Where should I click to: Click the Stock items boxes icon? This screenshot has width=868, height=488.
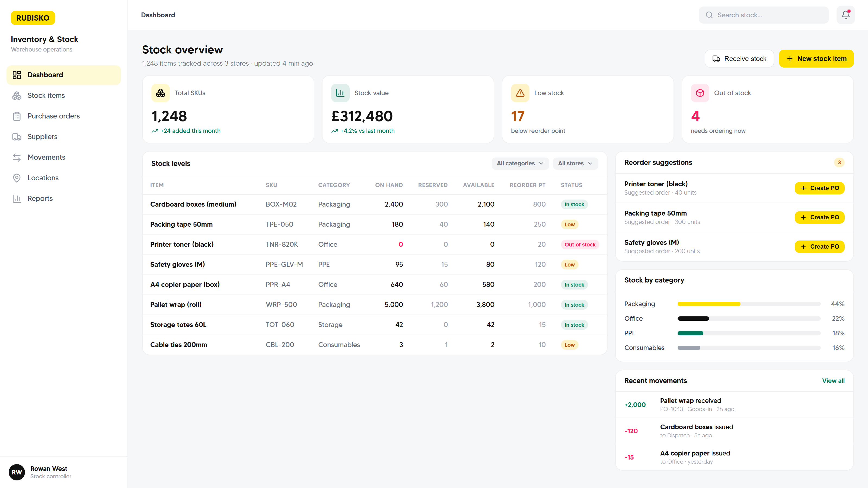(17, 96)
